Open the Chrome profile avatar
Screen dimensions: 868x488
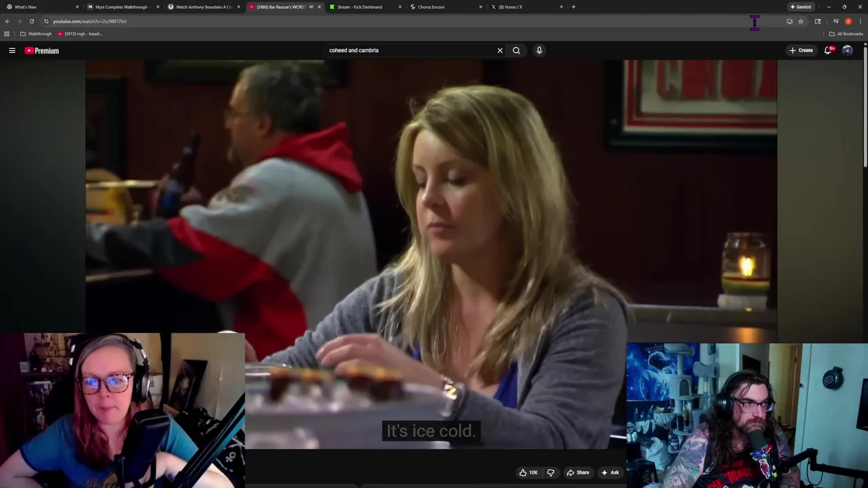point(848,21)
